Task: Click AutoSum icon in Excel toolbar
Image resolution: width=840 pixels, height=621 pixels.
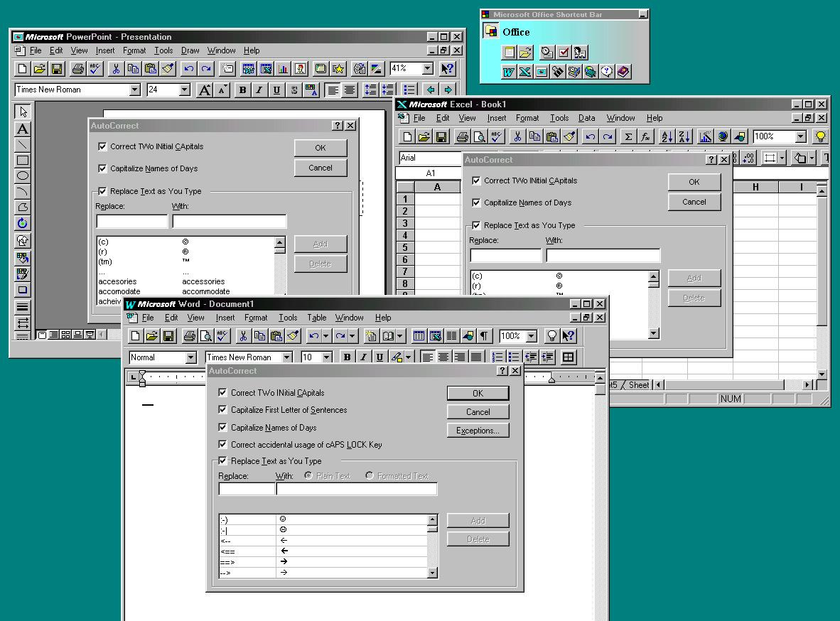Action: pyautogui.click(x=628, y=136)
